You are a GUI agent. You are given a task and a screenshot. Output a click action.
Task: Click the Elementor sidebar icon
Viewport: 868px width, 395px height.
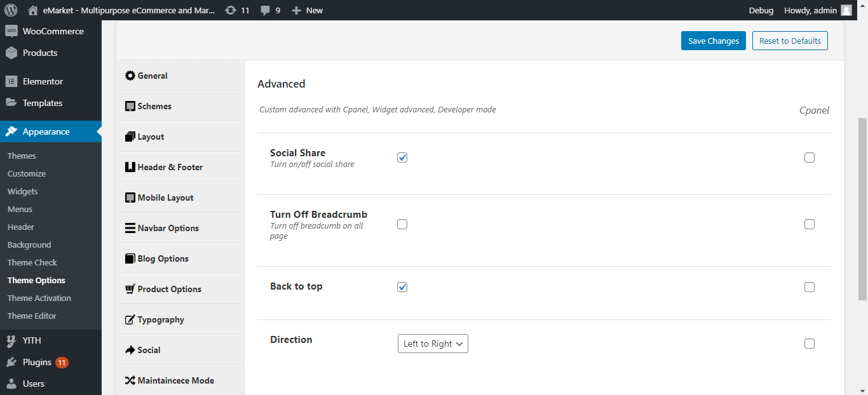pos(11,81)
